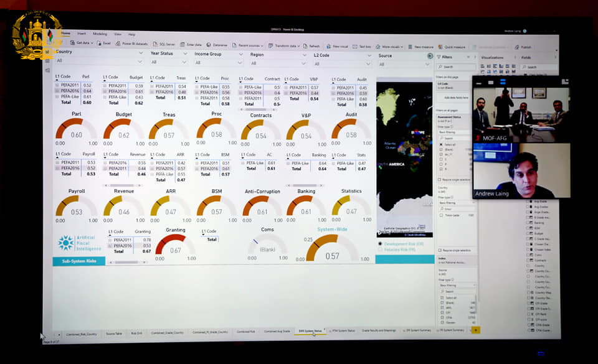598x364 pixels.
Task: Insert a New visual
Action: [337, 46]
